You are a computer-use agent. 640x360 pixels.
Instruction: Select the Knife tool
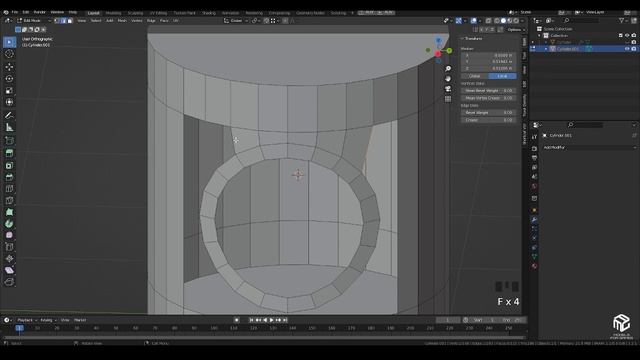coord(9,200)
